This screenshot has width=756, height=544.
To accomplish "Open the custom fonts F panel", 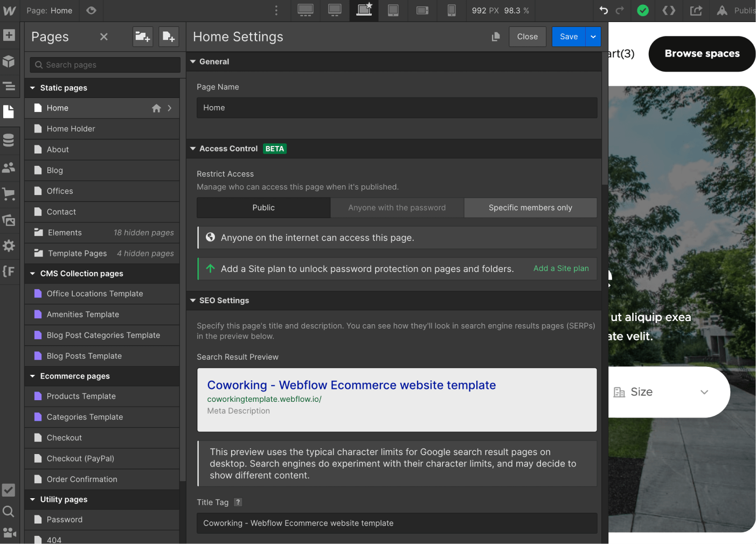I will [x=9, y=271].
